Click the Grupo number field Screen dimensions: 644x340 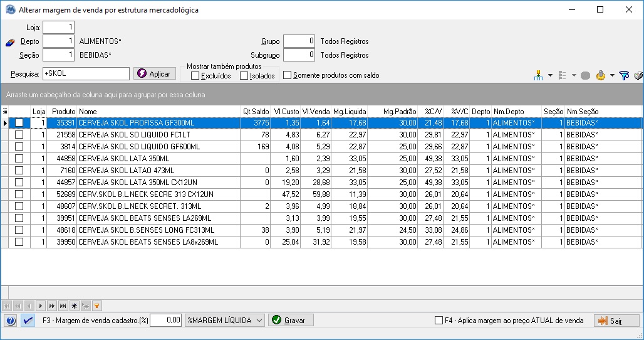pyautogui.click(x=299, y=41)
